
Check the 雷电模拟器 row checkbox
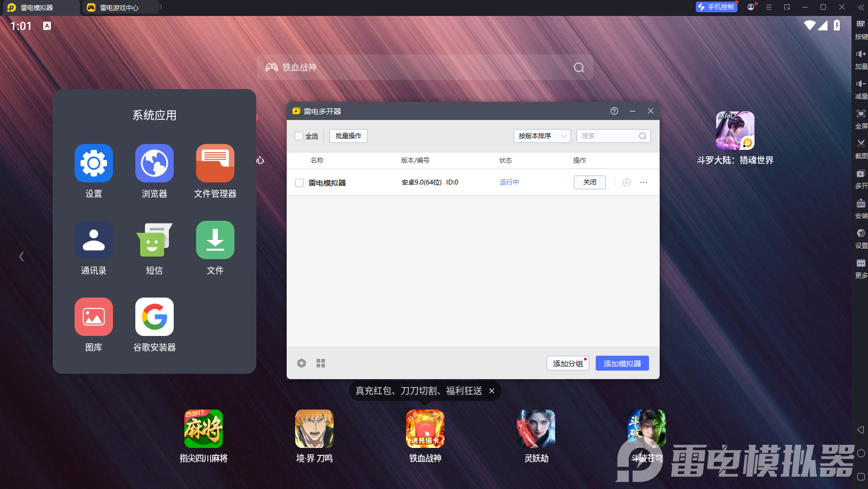299,183
